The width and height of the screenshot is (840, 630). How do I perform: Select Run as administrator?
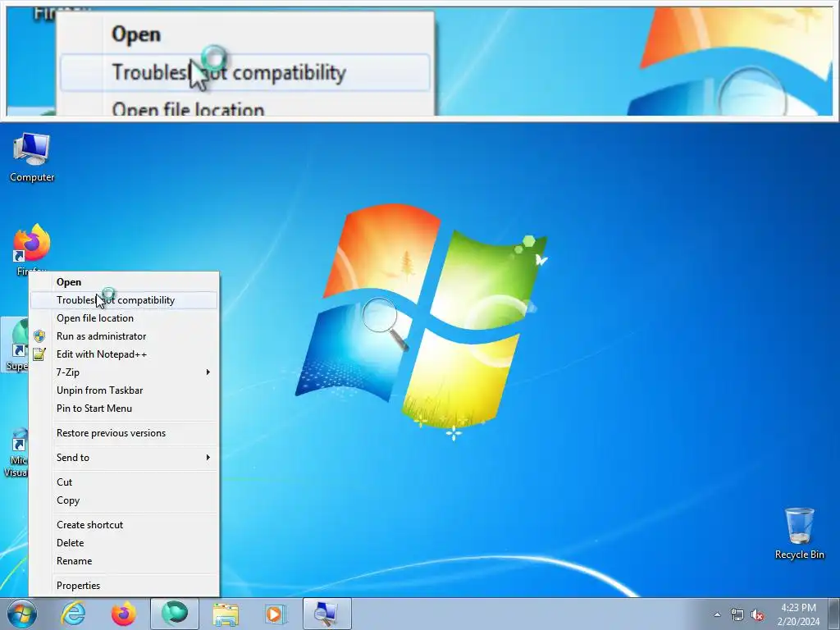124,336
